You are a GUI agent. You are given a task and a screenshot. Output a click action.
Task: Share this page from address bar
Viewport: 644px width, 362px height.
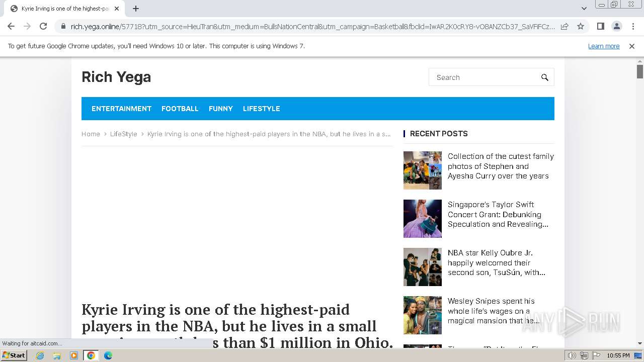[x=565, y=26]
